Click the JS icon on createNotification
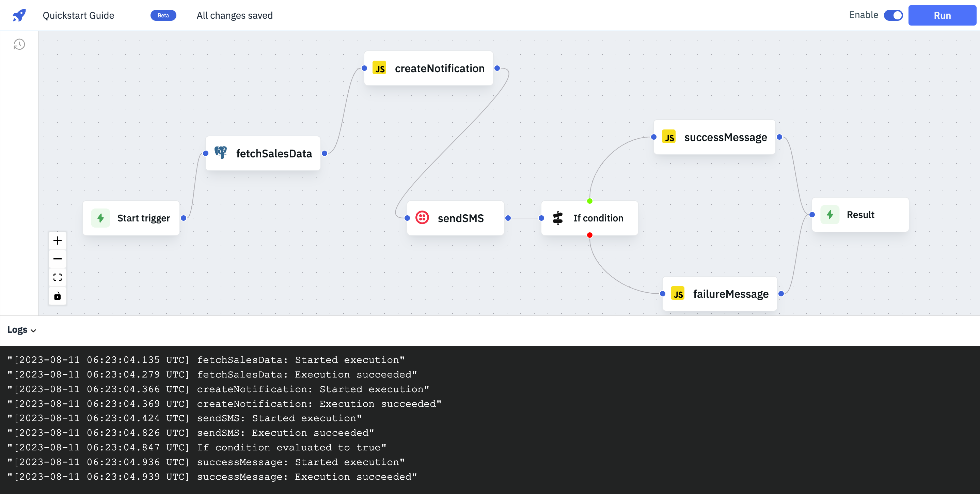This screenshot has height=494, width=980. click(379, 68)
